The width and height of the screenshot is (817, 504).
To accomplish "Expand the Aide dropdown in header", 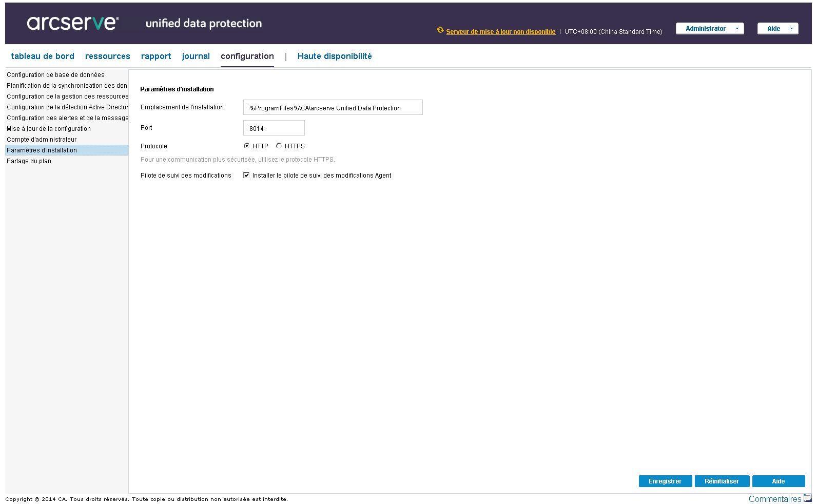I will click(778, 29).
